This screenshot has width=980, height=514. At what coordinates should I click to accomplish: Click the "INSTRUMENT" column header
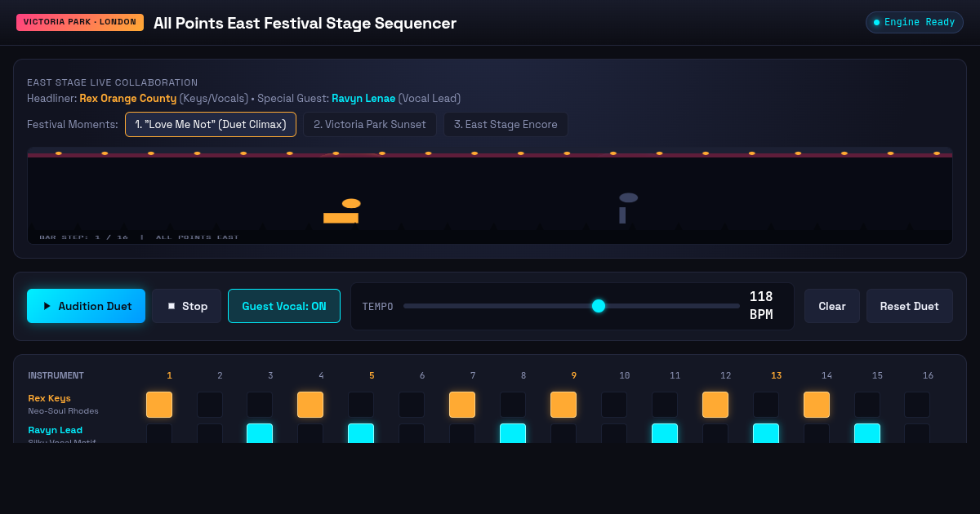point(56,375)
